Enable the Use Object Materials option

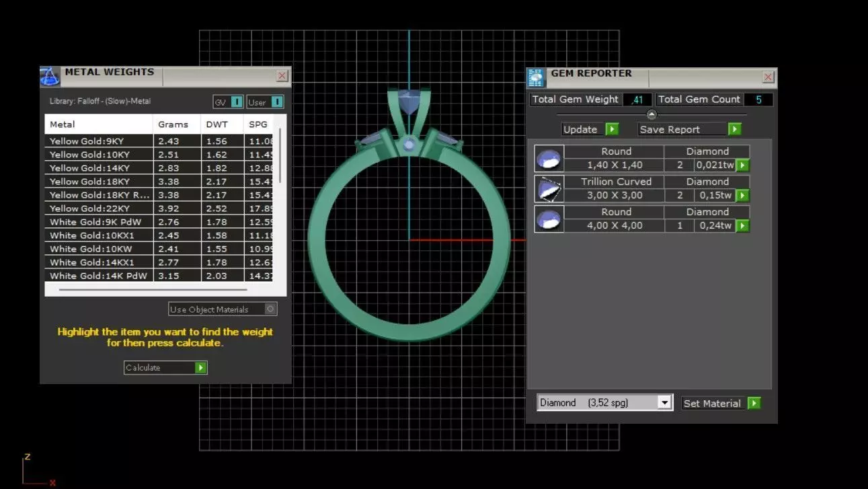coord(270,309)
